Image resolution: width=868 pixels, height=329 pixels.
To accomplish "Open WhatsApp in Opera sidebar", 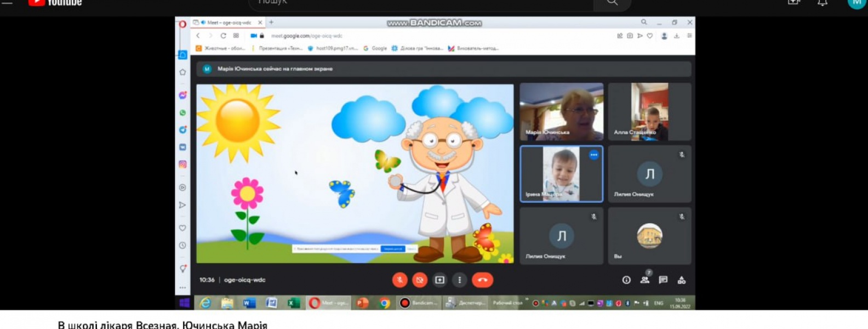I will pyautogui.click(x=182, y=112).
